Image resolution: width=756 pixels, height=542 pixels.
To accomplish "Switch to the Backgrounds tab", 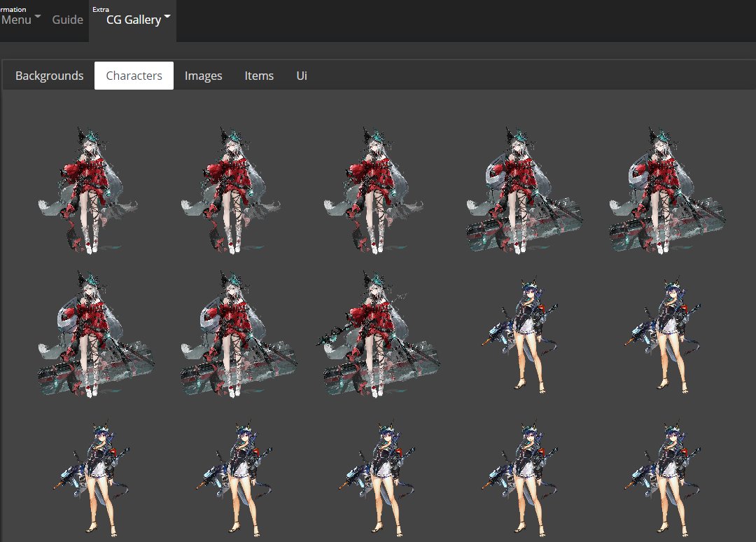I will [x=49, y=76].
